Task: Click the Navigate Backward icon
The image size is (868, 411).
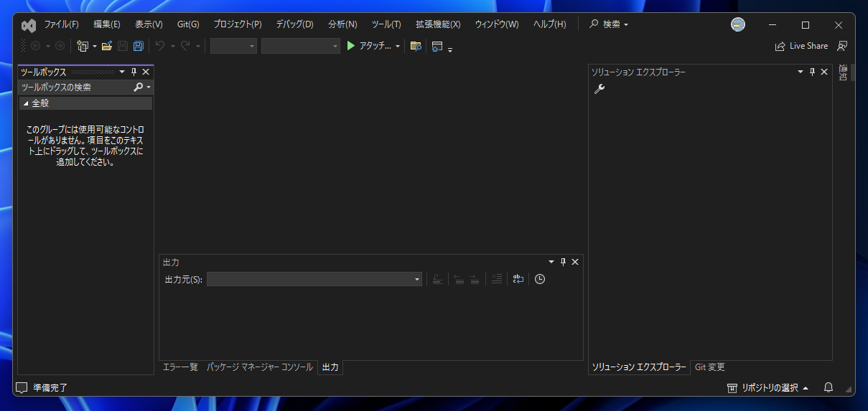Action: pos(35,46)
